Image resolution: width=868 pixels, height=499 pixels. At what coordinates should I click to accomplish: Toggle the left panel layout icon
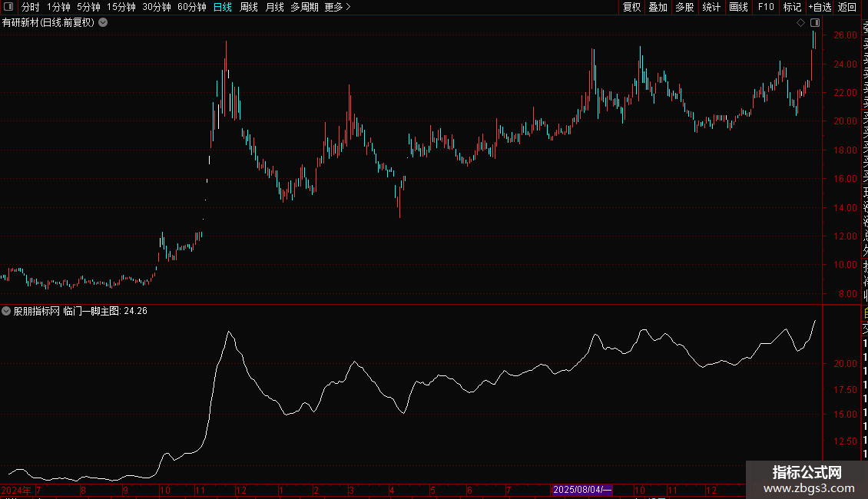tap(8, 7)
